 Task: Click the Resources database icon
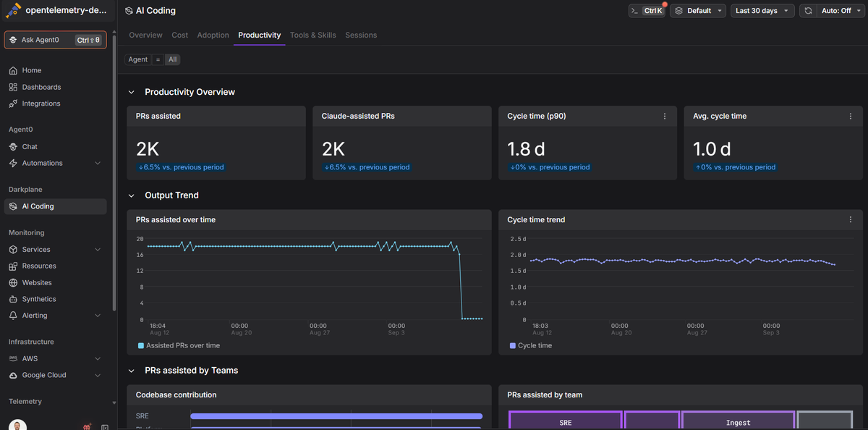pyautogui.click(x=13, y=266)
